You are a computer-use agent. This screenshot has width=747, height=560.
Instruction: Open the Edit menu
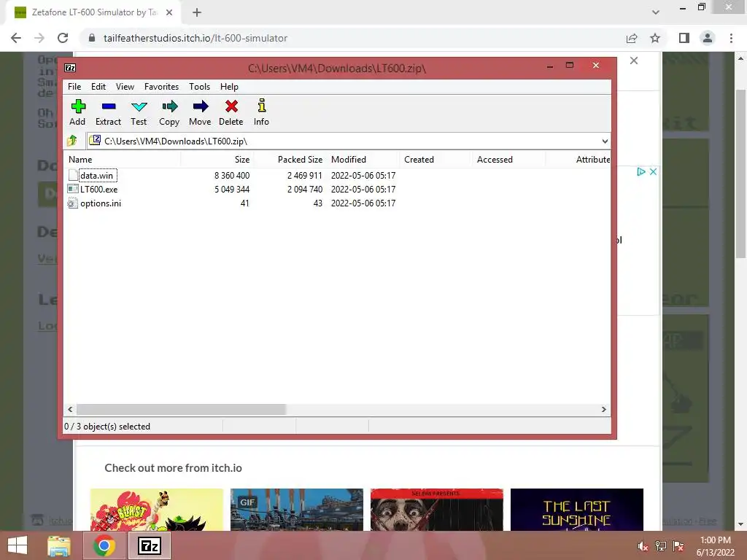click(98, 87)
